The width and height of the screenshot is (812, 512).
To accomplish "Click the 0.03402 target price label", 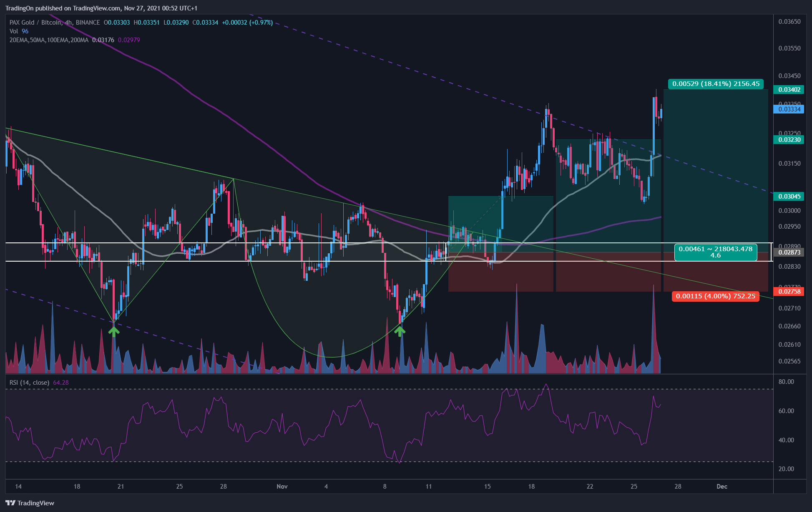I will pos(789,90).
